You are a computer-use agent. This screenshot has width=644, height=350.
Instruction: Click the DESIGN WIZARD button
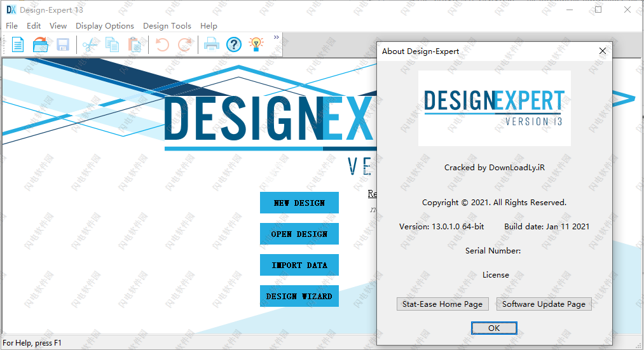pyautogui.click(x=299, y=296)
